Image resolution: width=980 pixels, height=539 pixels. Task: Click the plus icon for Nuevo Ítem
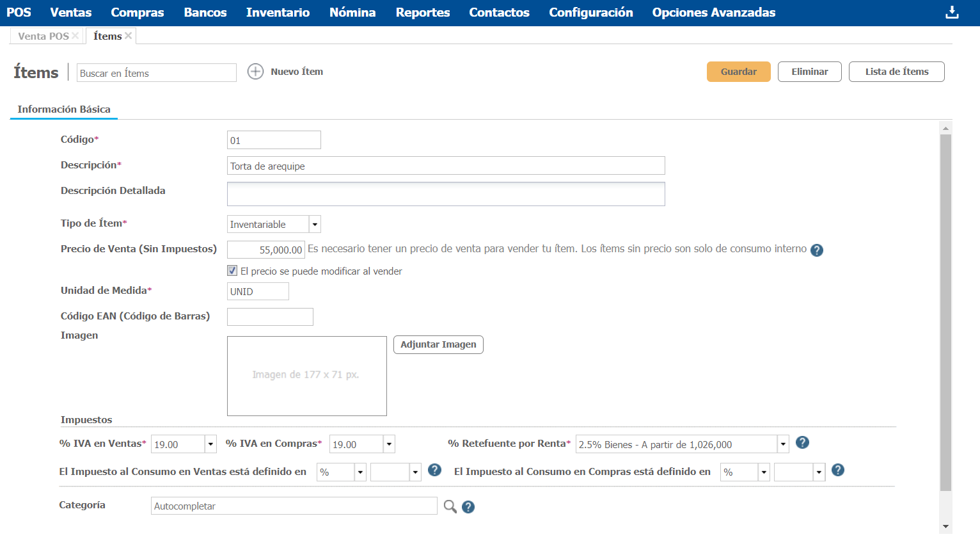point(255,72)
